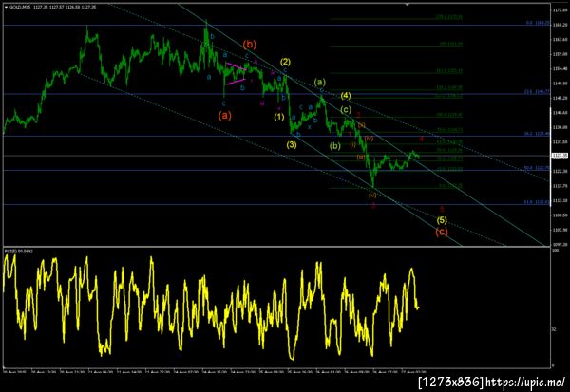Select the light-green (a) wave label
The image size is (570, 392).
(x=320, y=83)
